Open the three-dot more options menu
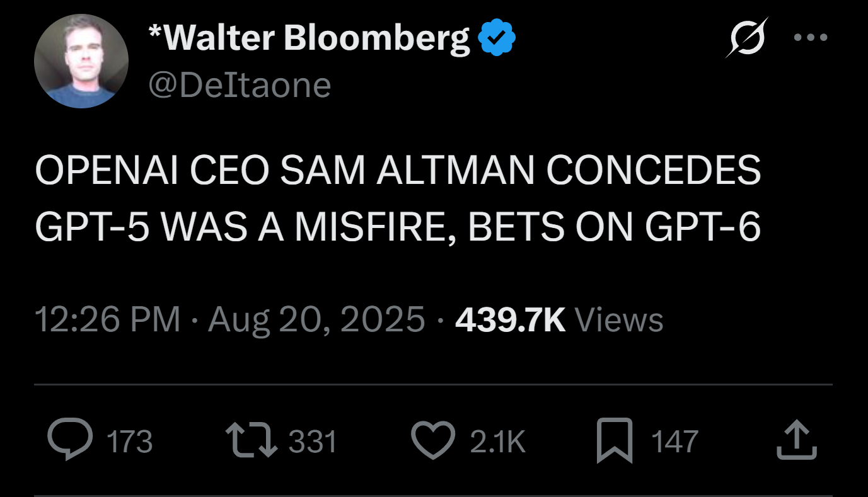 [810, 38]
